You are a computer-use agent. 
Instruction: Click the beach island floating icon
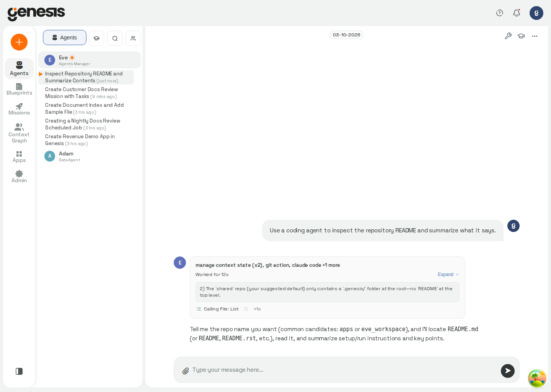click(537, 378)
